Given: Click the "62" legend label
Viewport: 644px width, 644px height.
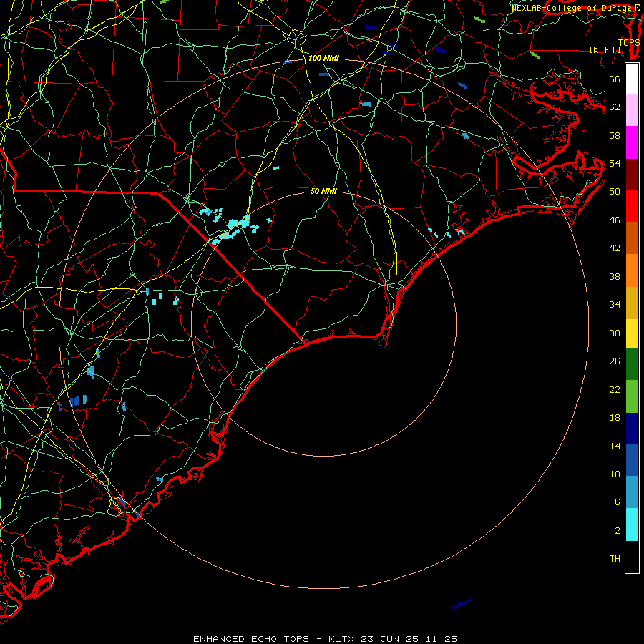Looking at the screenshot, I should coord(615,107).
